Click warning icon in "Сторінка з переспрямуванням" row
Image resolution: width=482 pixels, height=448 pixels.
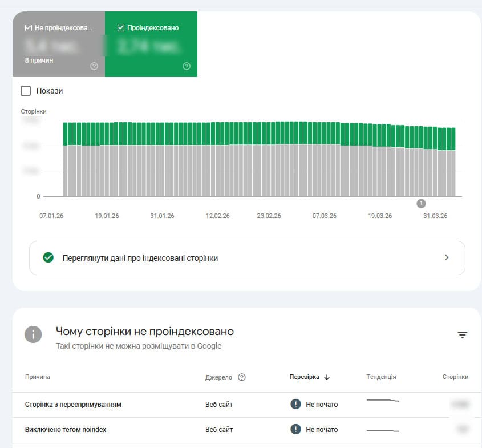coord(295,404)
